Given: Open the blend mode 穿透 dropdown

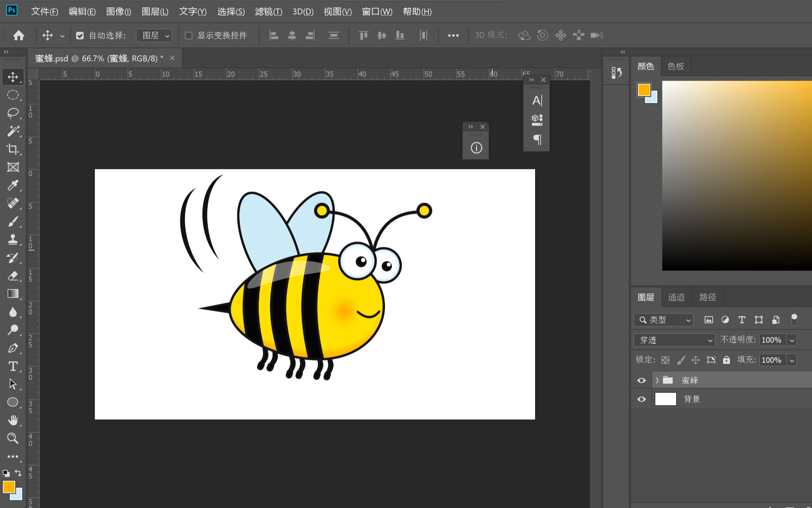Looking at the screenshot, I should coord(674,340).
